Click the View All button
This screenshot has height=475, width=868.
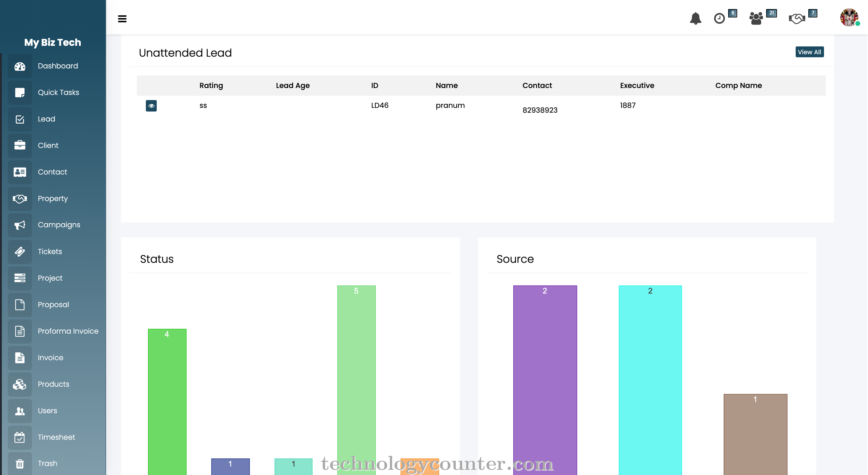(809, 52)
